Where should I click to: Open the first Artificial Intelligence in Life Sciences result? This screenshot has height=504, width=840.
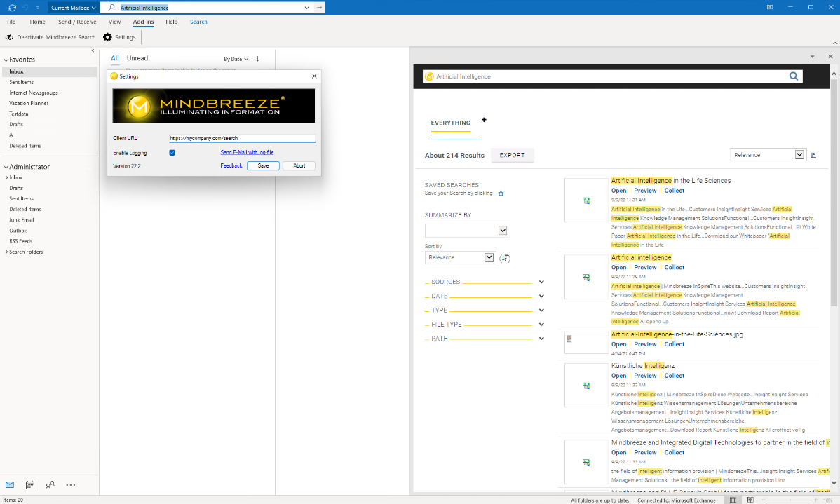click(x=618, y=191)
